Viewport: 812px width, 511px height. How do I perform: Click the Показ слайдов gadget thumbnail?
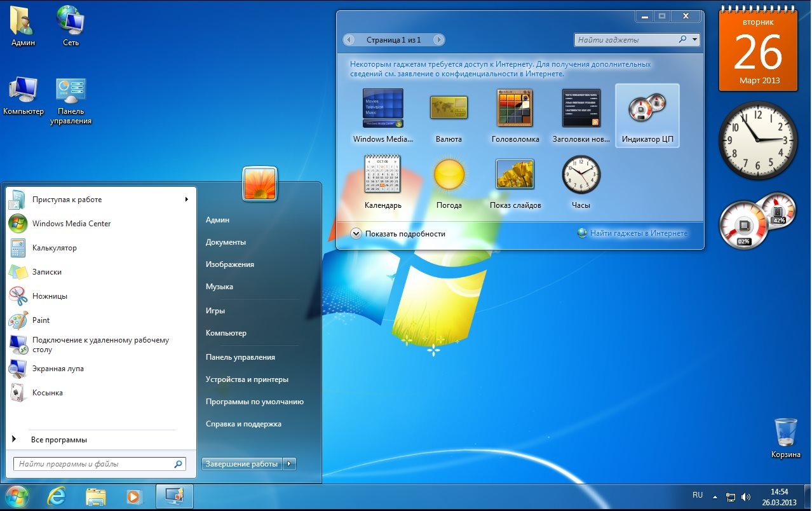point(515,174)
